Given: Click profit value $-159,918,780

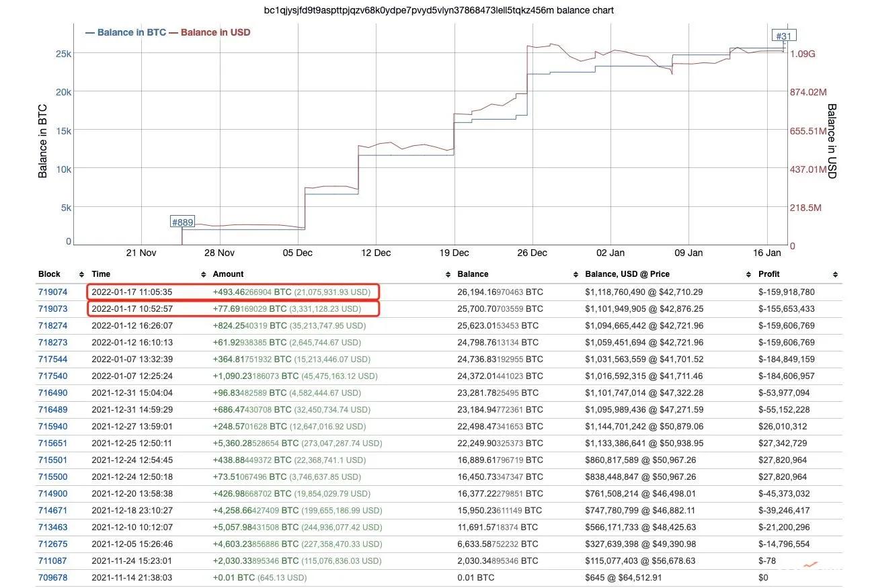Looking at the screenshot, I should click(x=787, y=292).
